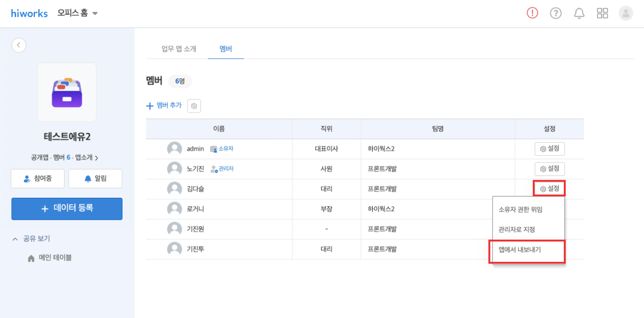This screenshot has height=318, width=644.
Task: Click the red alert notice icon
Action: (532, 13)
